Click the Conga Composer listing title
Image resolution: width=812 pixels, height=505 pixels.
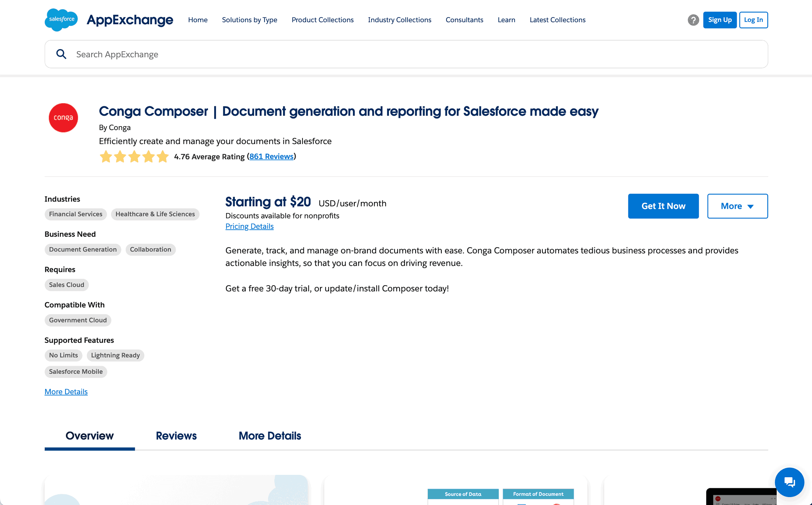[349, 111]
